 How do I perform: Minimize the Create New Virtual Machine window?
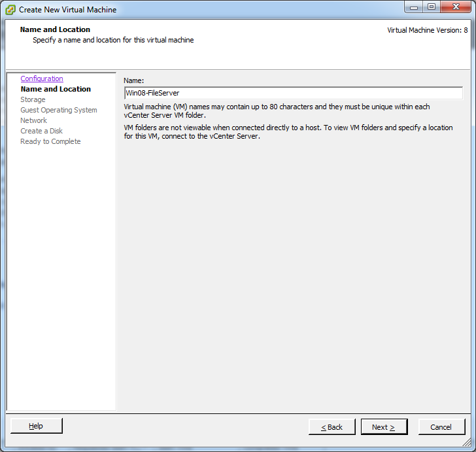coord(413,7)
